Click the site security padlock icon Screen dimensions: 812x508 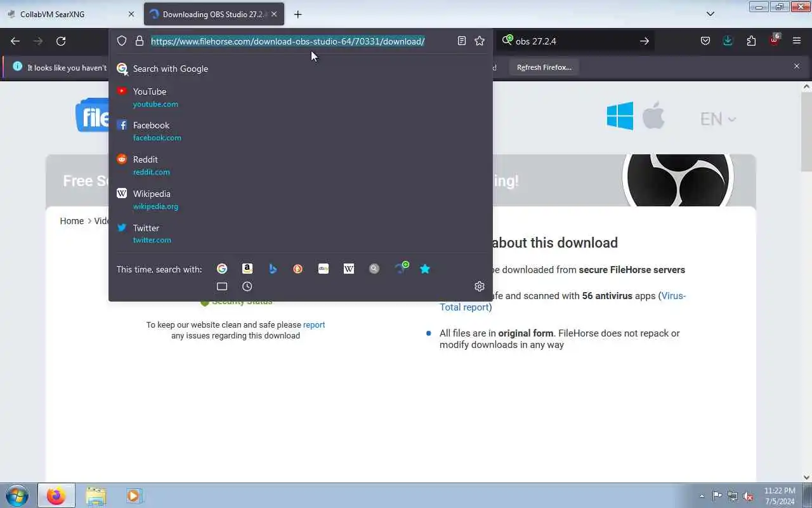(140, 41)
